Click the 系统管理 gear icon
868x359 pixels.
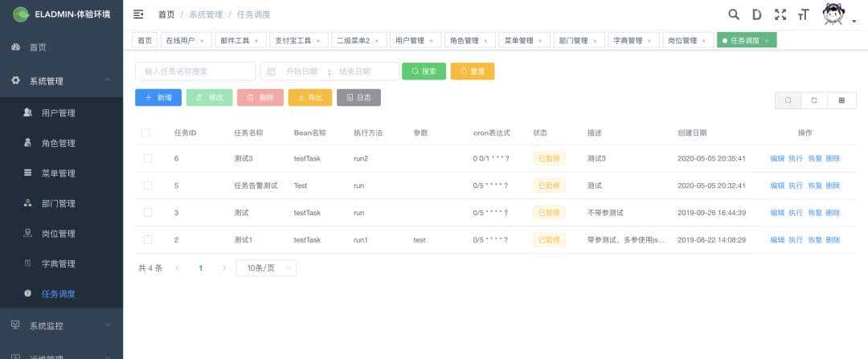[x=15, y=81]
